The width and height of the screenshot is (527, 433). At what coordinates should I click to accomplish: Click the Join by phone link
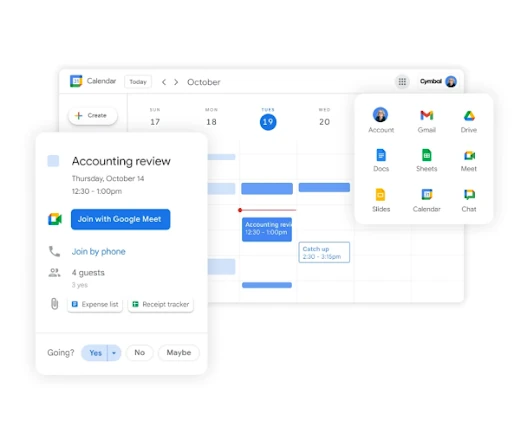pyautogui.click(x=98, y=251)
